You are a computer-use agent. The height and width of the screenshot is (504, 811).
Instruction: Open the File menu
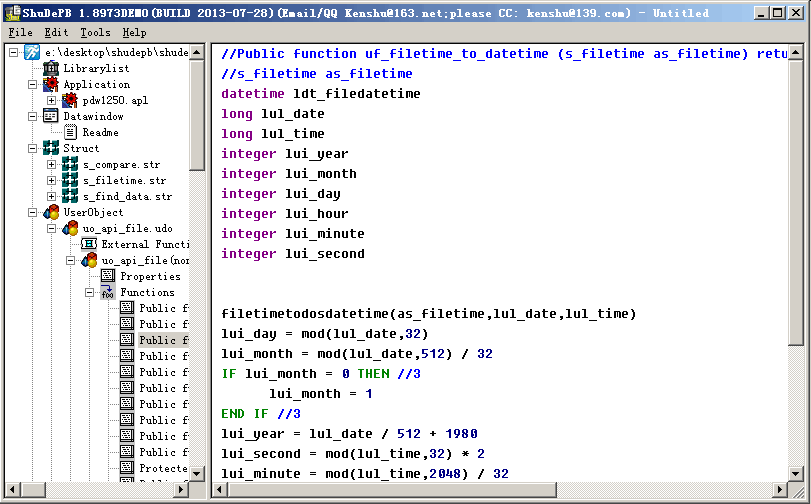point(20,33)
